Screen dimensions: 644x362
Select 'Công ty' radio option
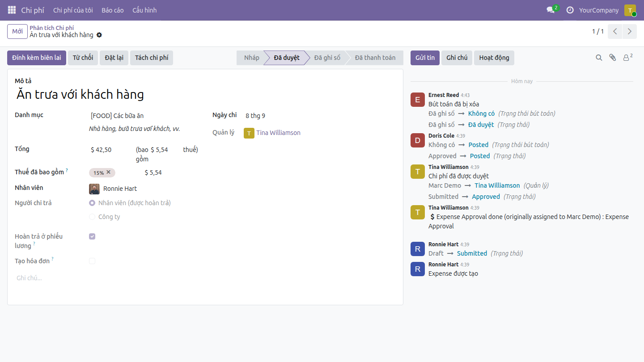pos(92,217)
